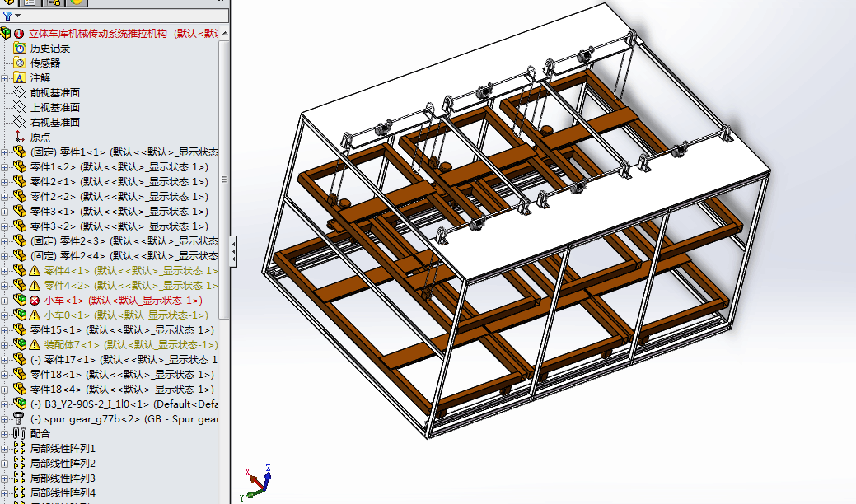The image size is (856, 504).
Task: Click the subassembly icon of 小车0<1>
Action: pyautogui.click(x=20, y=315)
